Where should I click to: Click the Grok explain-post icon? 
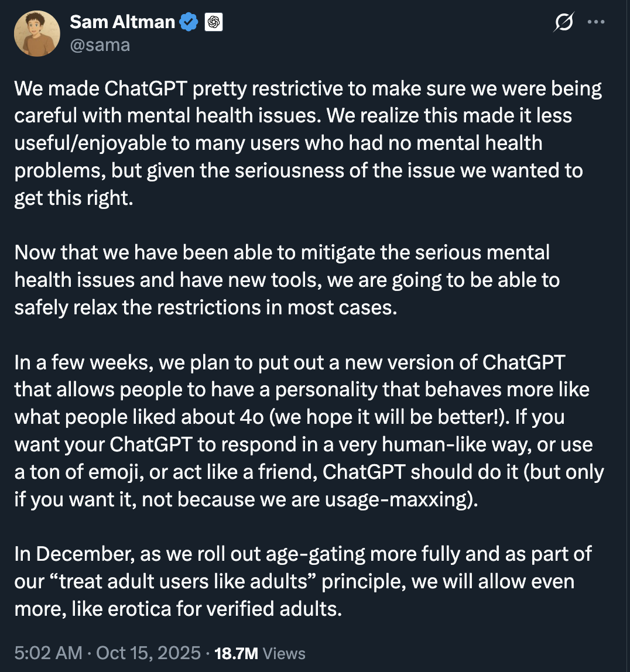tap(563, 23)
